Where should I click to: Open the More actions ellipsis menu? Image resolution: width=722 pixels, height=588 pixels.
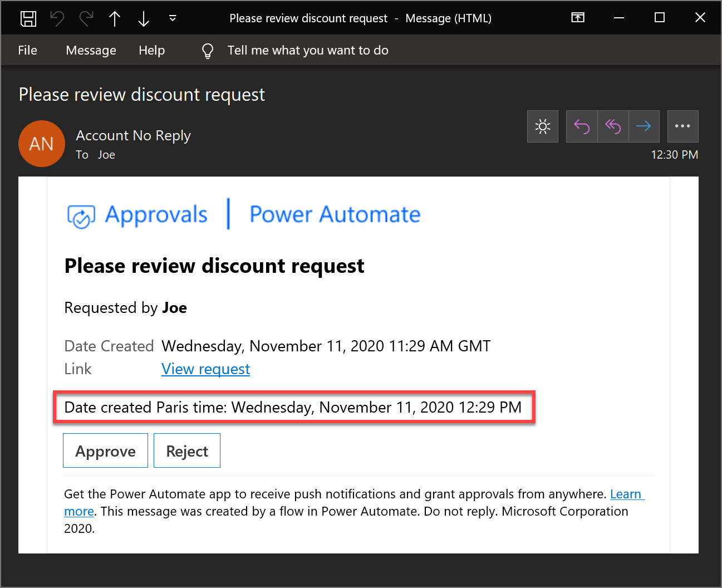682,126
